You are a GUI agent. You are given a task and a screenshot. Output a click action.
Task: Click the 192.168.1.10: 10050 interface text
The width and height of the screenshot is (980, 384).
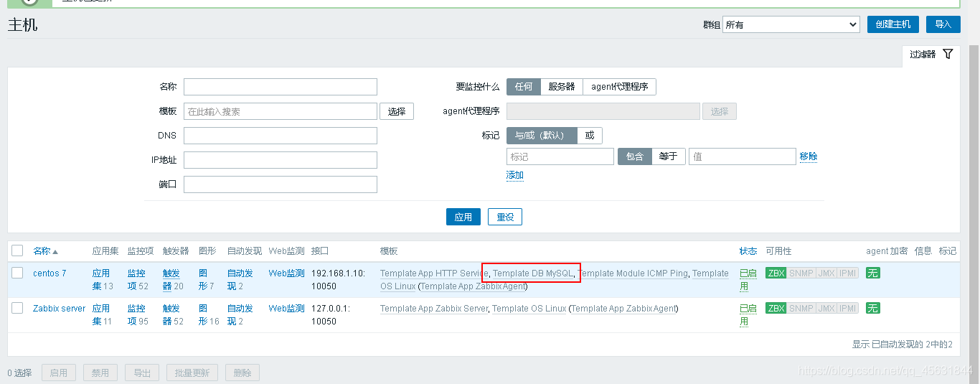(339, 279)
